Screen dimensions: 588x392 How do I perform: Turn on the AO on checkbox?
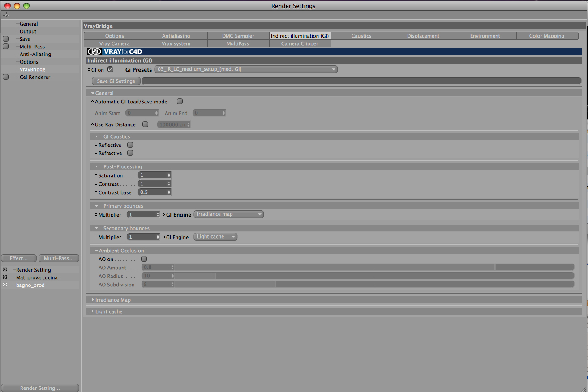pyautogui.click(x=144, y=259)
